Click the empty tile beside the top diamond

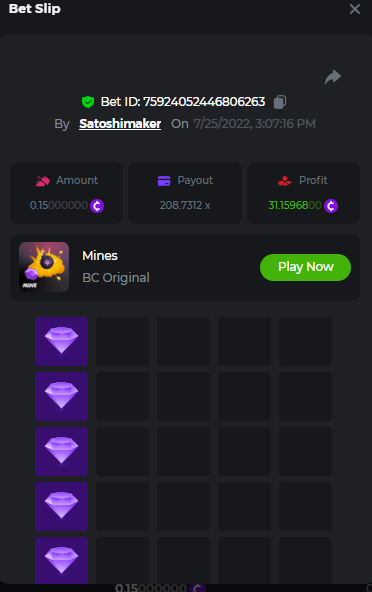(122, 341)
